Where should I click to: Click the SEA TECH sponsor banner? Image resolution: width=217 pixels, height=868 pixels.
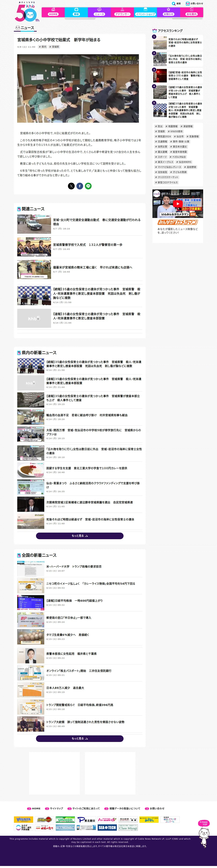click(107, 828)
